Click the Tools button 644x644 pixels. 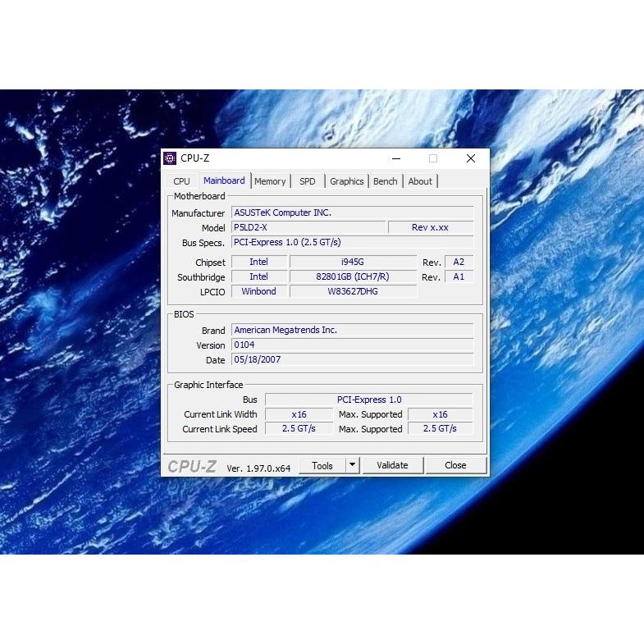322,465
